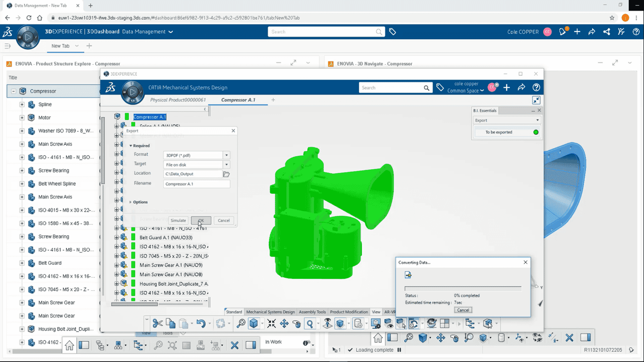Cancel the Converting Data progress

[x=463, y=310]
